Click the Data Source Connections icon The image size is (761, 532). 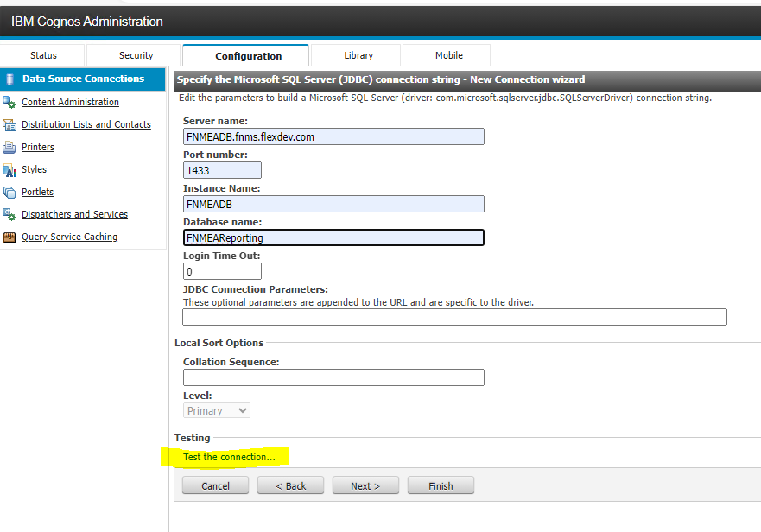10,79
